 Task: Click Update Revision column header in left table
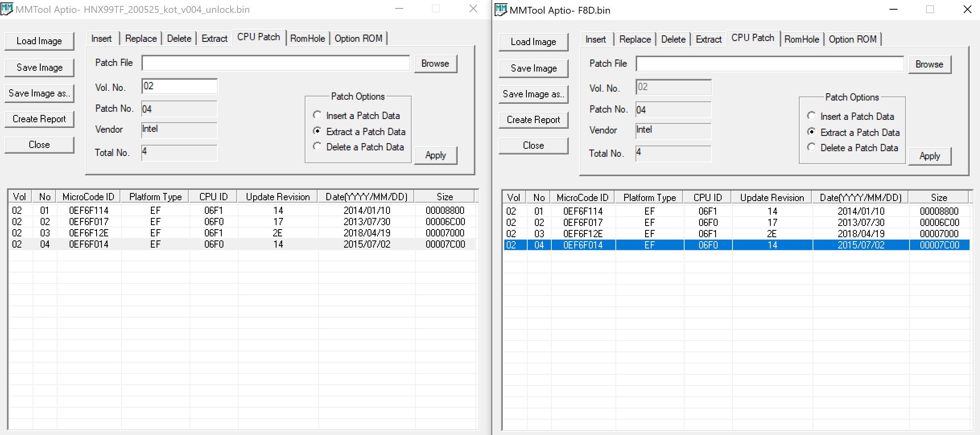point(278,197)
